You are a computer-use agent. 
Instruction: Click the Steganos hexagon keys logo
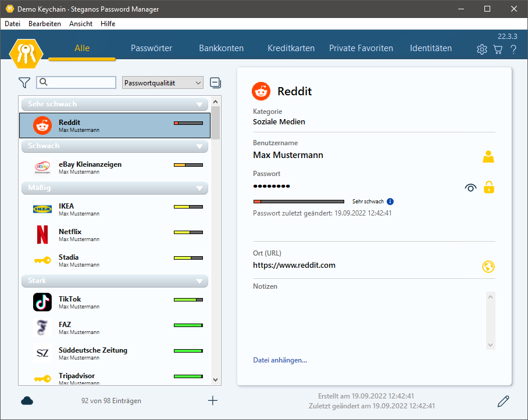point(26,53)
